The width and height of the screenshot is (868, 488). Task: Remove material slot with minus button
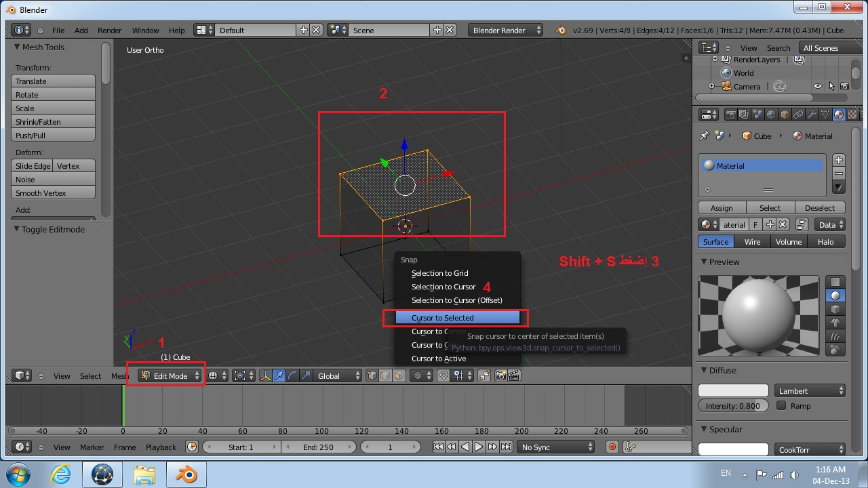point(839,174)
